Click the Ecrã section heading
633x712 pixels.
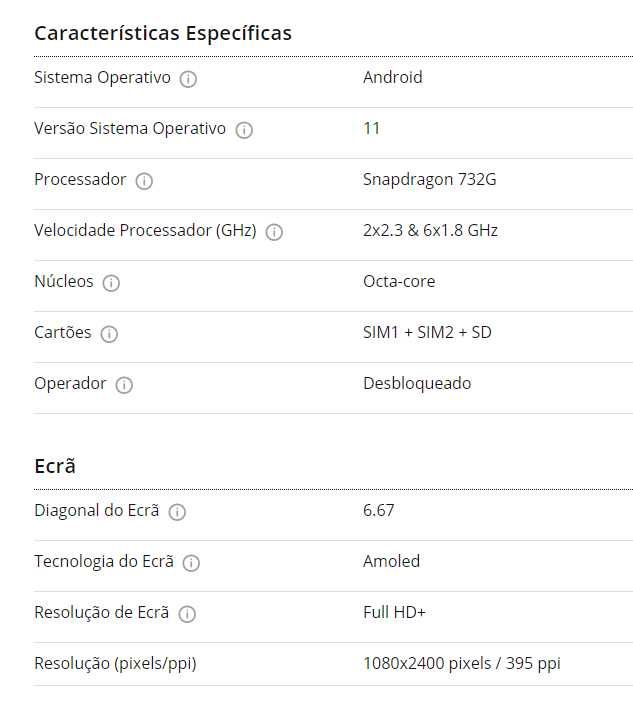(55, 466)
